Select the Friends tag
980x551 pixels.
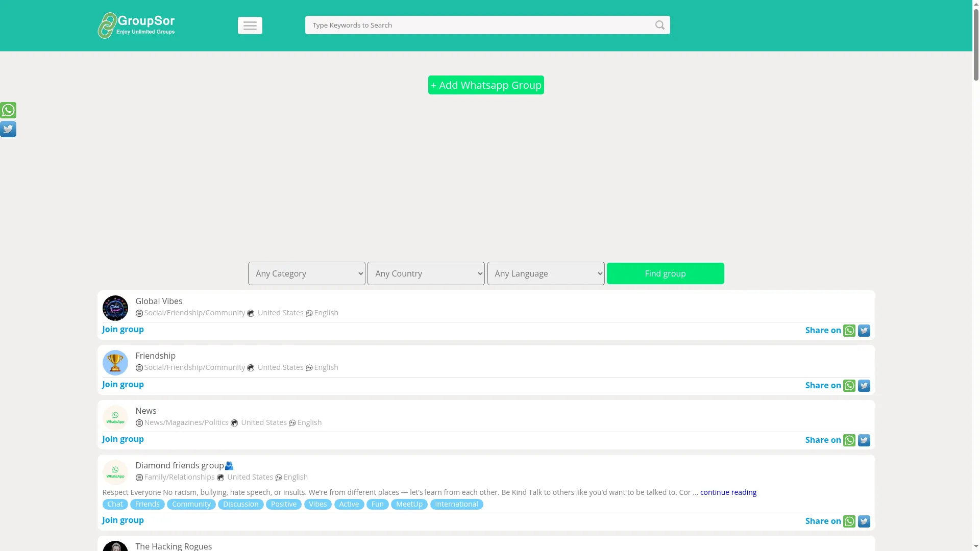click(148, 504)
